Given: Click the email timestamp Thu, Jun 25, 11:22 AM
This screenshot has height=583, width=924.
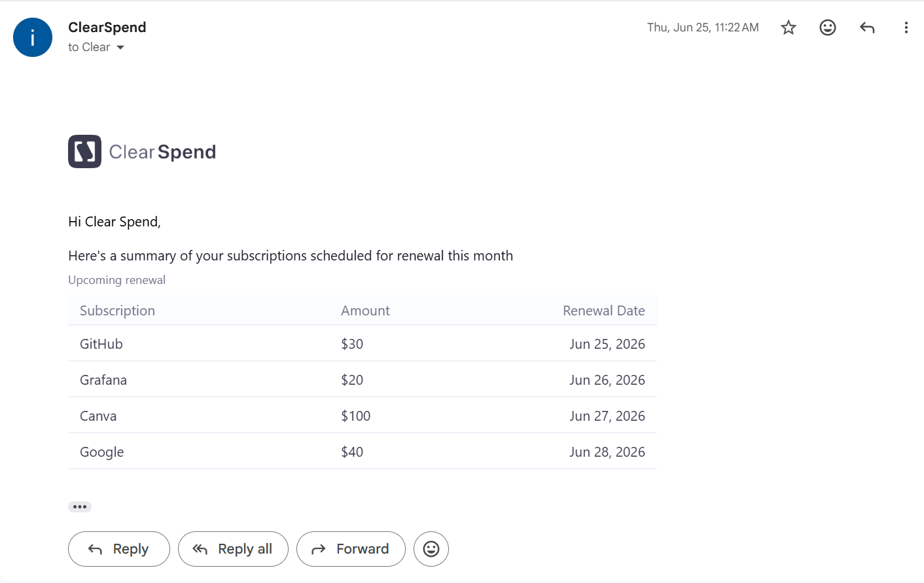Looking at the screenshot, I should coord(703,27).
